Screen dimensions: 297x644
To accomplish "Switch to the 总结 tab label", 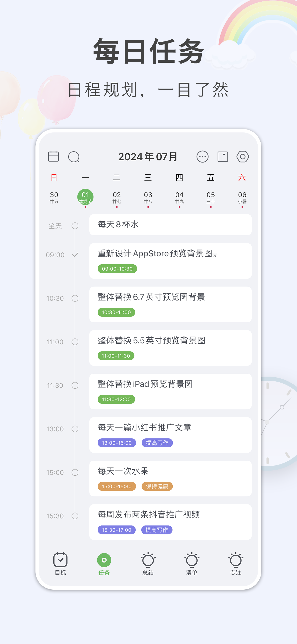I will click(148, 573).
